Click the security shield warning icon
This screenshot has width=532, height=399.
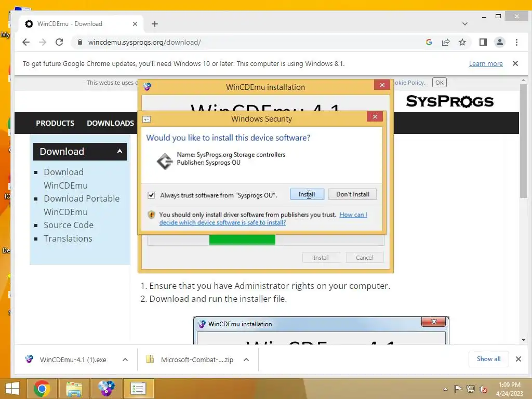tap(151, 215)
